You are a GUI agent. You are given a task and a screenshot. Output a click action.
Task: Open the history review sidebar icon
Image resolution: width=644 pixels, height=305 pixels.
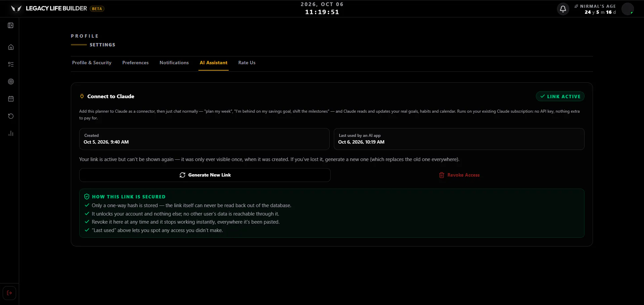[x=11, y=116]
